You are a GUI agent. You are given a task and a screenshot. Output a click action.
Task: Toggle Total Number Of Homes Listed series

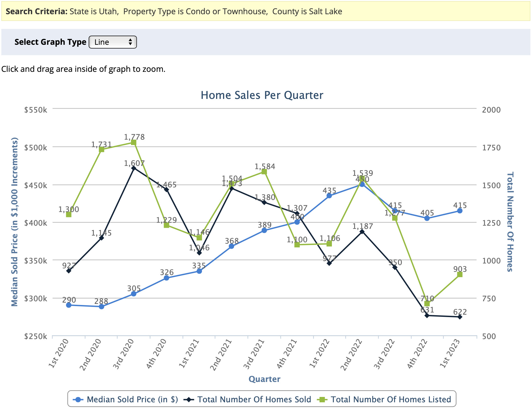click(x=384, y=399)
